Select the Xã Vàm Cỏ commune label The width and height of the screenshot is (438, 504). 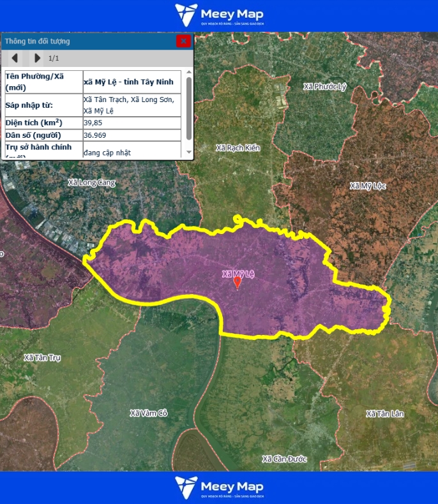point(148,413)
